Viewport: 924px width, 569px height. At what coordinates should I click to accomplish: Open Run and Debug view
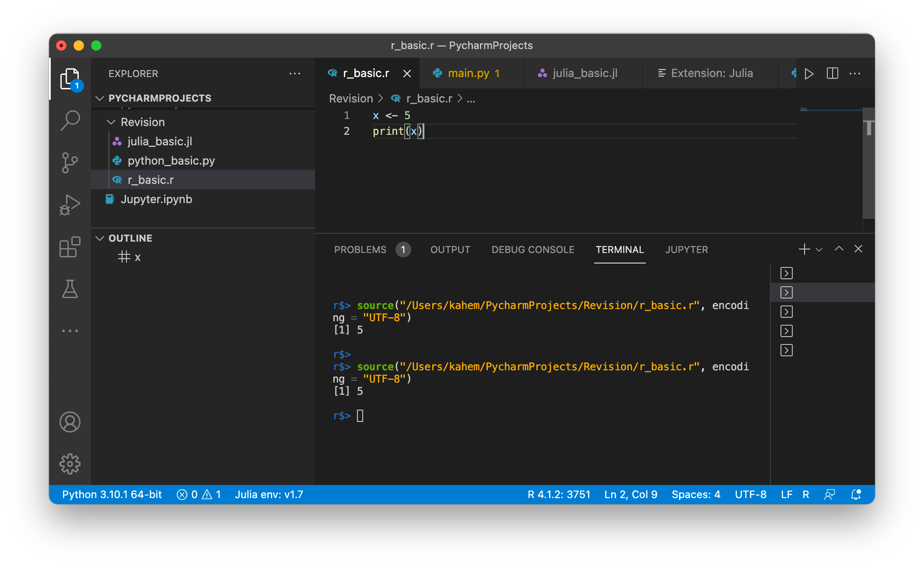point(70,204)
